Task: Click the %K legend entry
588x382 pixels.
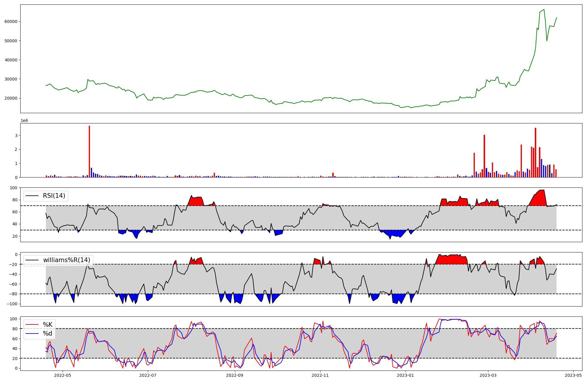Action: [x=48, y=325]
